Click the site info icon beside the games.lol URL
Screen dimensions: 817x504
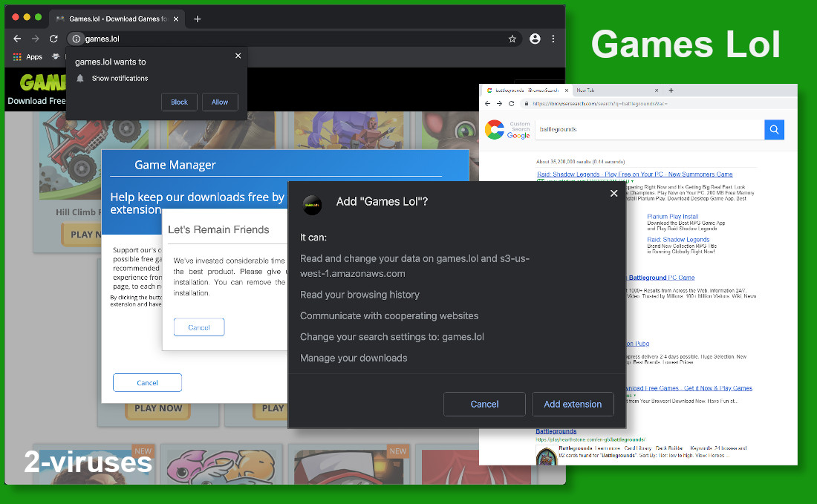tap(76, 38)
